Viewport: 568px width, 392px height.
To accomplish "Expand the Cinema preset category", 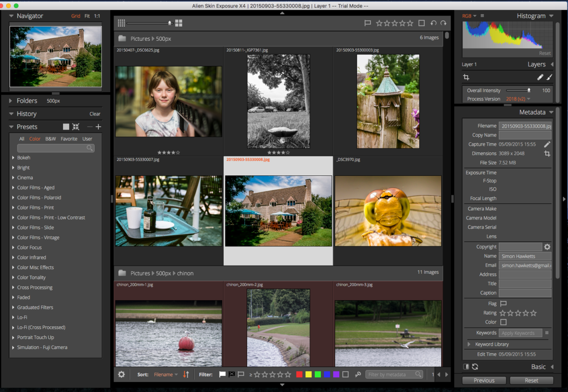I will (13, 177).
